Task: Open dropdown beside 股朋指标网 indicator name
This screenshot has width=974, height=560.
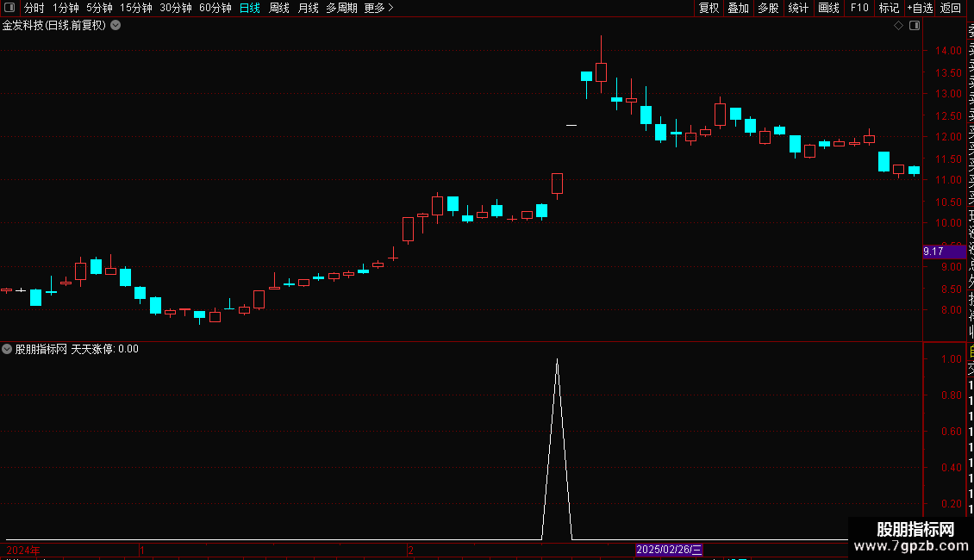Action: pos(7,349)
